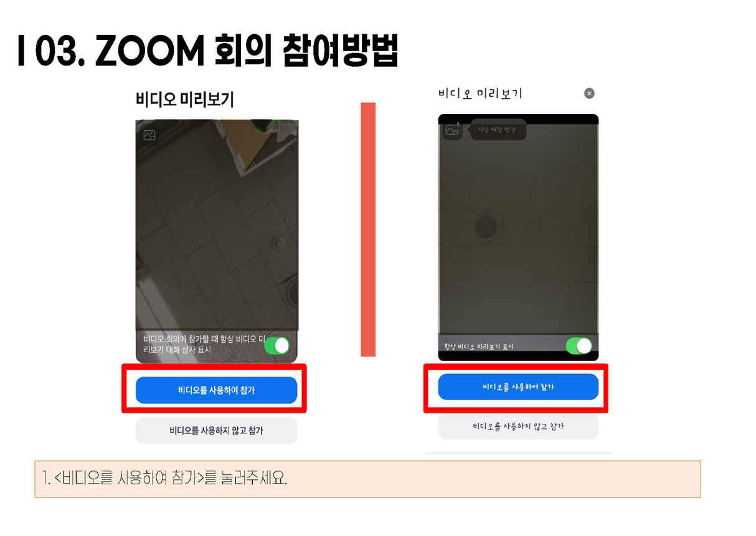Tap virtual background icon in right preview
This screenshot has height=536, width=756.
(x=453, y=130)
